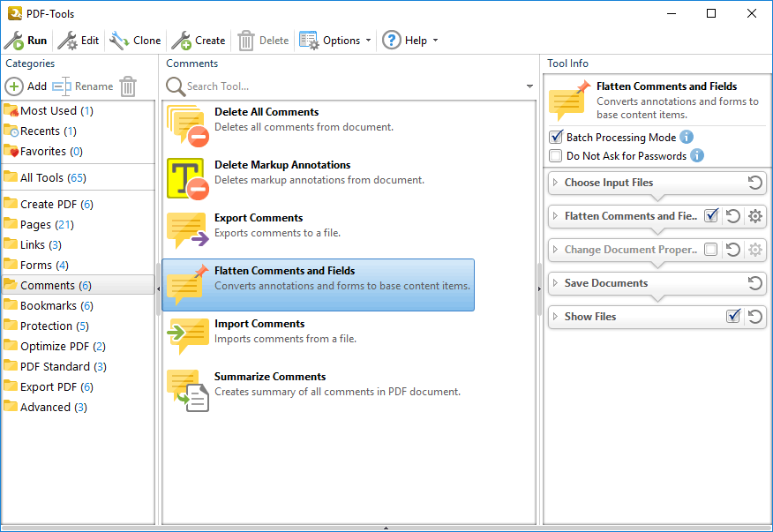This screenshot has width=773, height=532.
Task: Select the PDF Standard category
Action: tap(79, 366)
